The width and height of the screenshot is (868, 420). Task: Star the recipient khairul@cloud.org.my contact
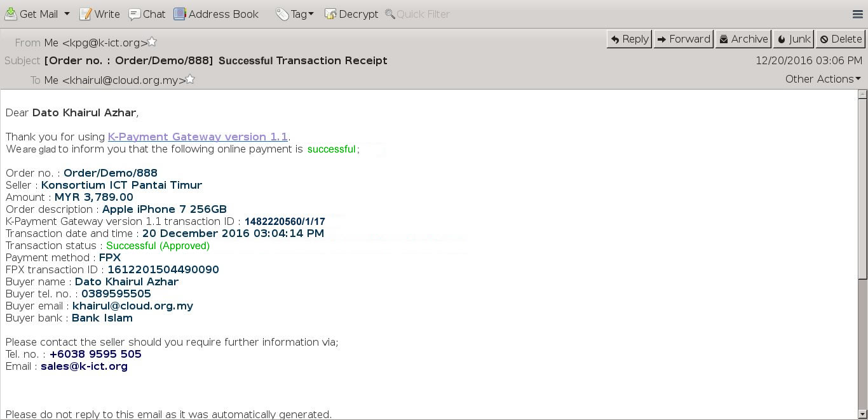190,80
